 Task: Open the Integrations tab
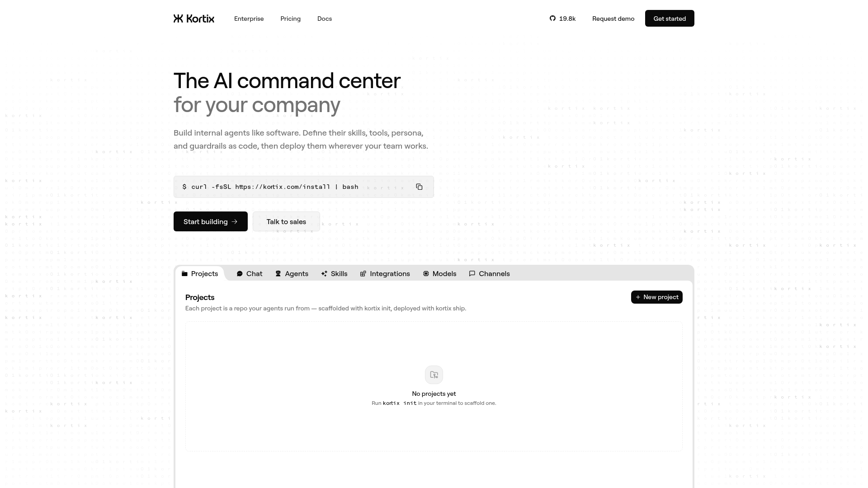[385, 274]
